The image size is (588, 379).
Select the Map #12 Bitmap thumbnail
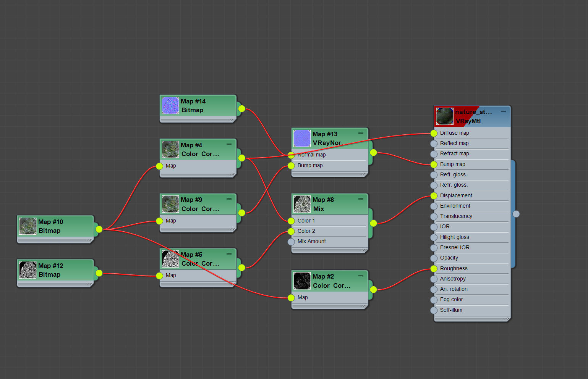pyautogui.click(x=28, y=270)
